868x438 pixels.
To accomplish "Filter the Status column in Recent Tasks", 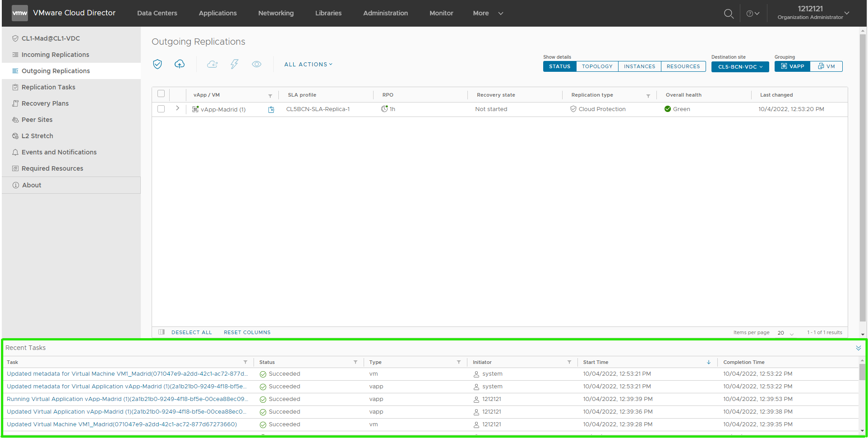I will click(x=356, y=362).
